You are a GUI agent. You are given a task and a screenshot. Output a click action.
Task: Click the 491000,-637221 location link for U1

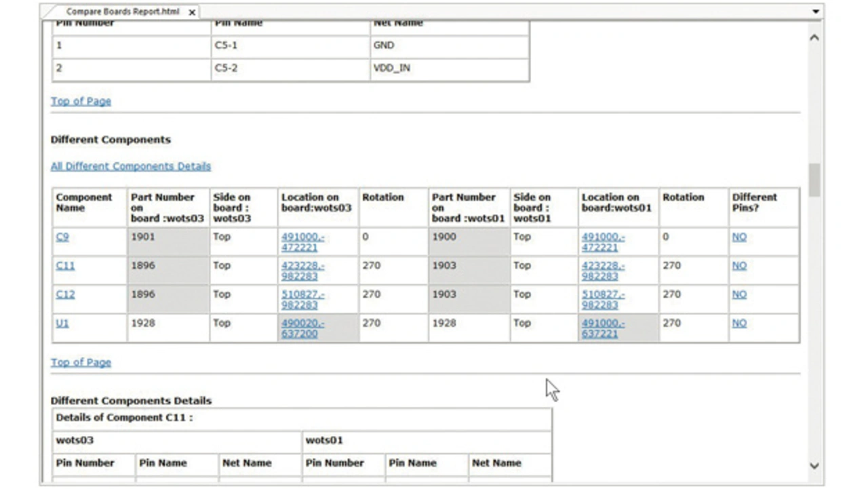coord(603,328)
